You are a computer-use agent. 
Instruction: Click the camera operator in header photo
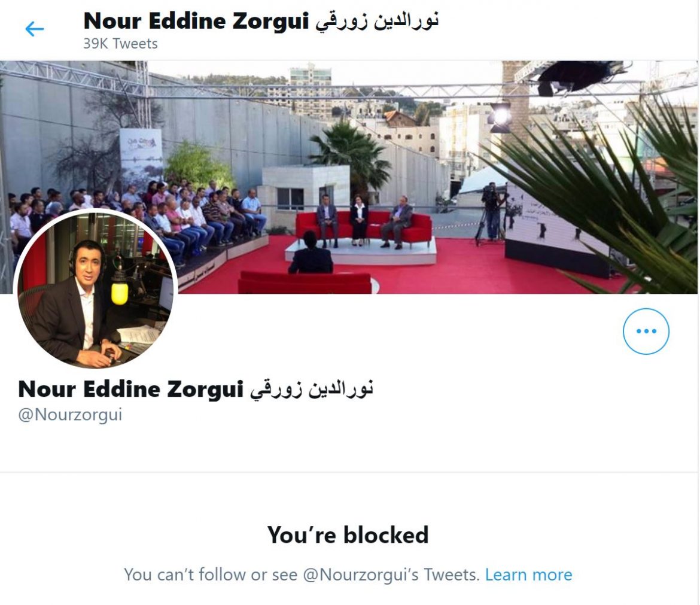pyautogui.click(x=491, y=210)
